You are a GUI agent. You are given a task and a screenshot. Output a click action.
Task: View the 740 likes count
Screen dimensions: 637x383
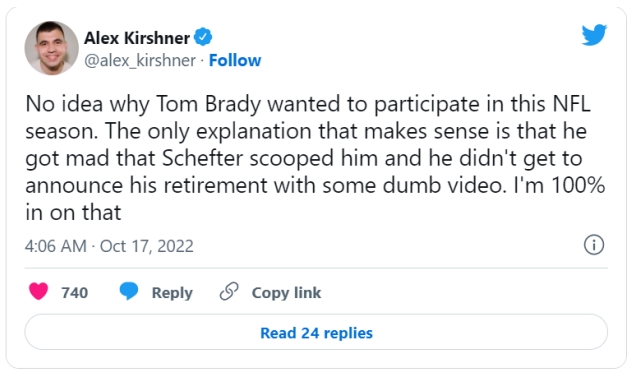pyautogui.click(x=74, y=292)
